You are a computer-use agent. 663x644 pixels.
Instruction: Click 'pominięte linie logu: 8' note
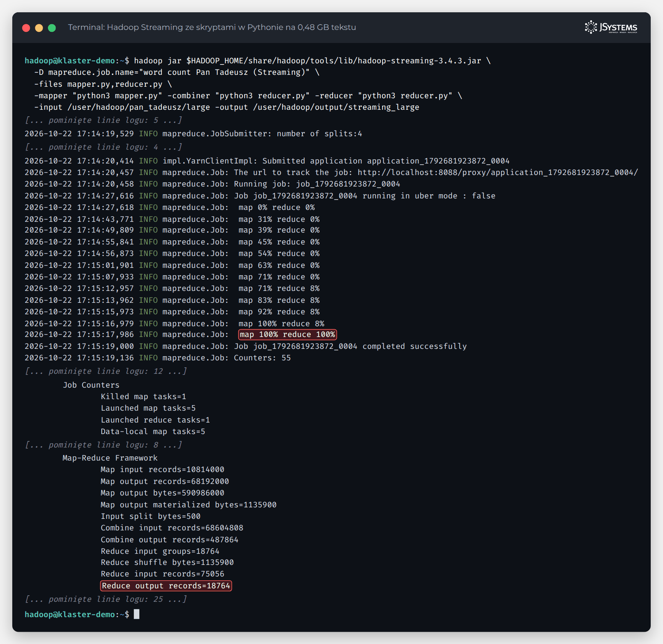tap(104, 445)
